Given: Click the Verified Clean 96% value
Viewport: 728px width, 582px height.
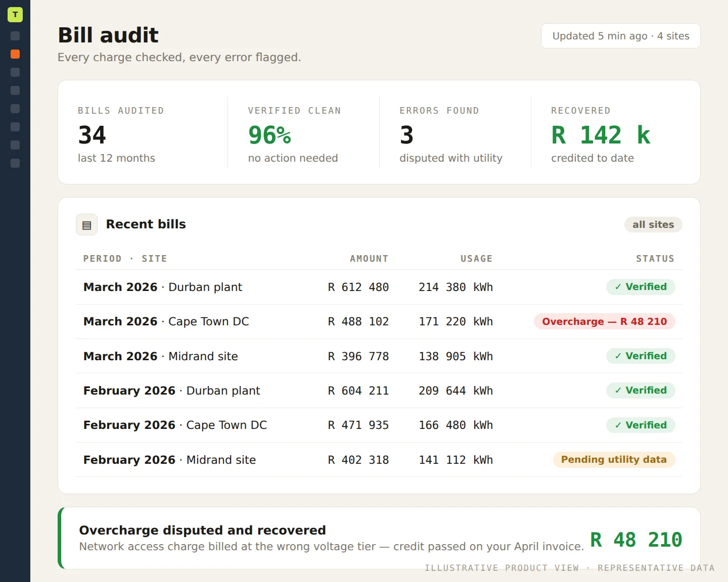Looking at the screenshot, I should pyautogui.click(x=269, y=135).
